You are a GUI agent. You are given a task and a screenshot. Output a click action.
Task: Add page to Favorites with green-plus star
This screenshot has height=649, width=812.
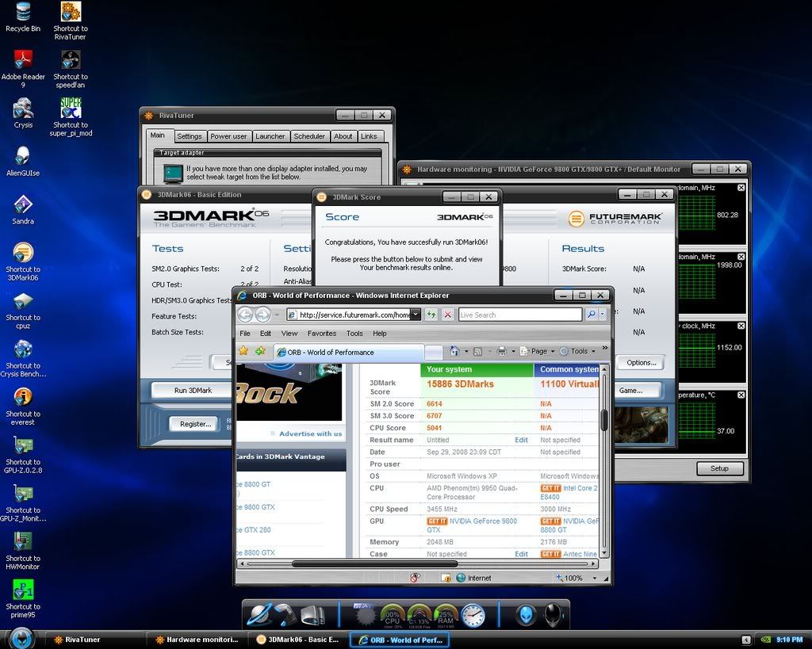(260, 351)
